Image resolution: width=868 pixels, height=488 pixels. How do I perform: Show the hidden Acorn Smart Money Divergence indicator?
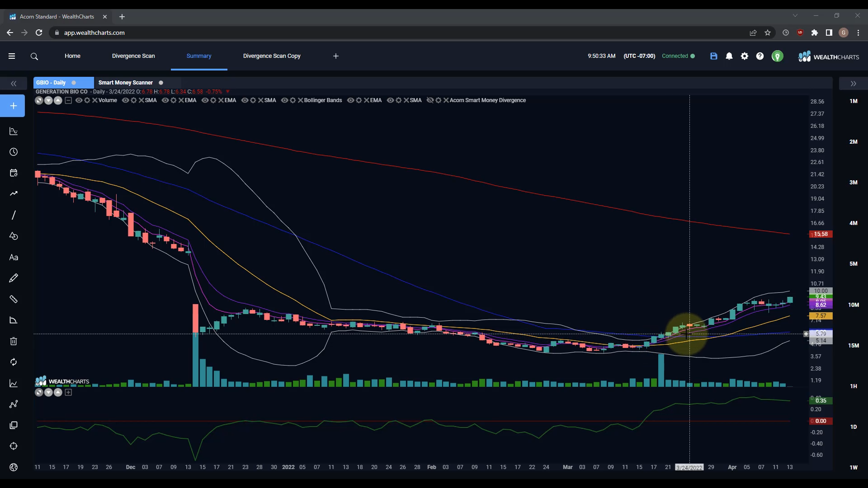tap(430, 100)
